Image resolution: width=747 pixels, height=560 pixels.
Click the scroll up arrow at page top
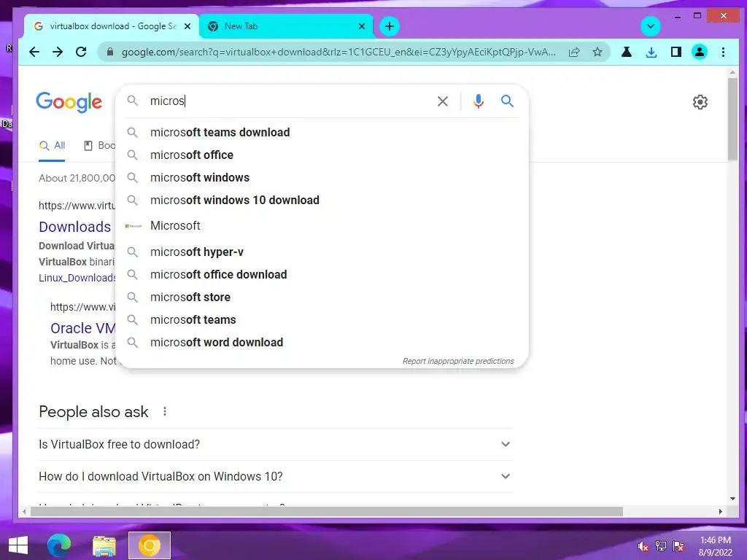pyautogui.click(x=732, y=72)
